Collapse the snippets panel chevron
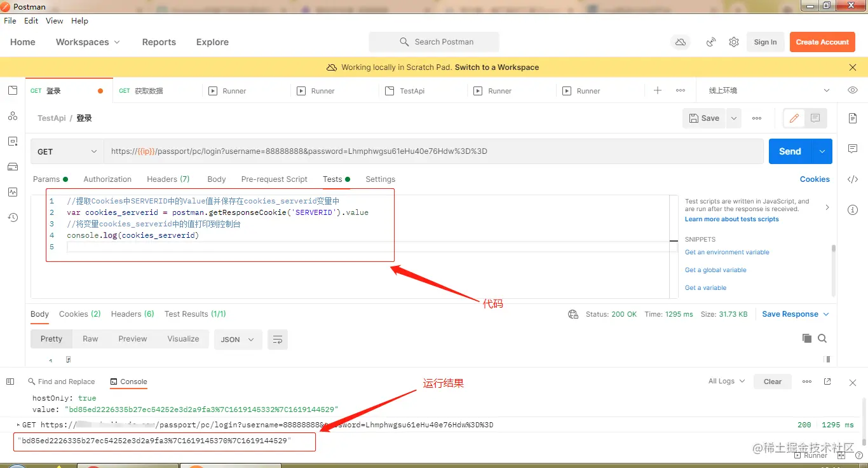This screenshot has height=468, width=868. [x=827, y=207]
